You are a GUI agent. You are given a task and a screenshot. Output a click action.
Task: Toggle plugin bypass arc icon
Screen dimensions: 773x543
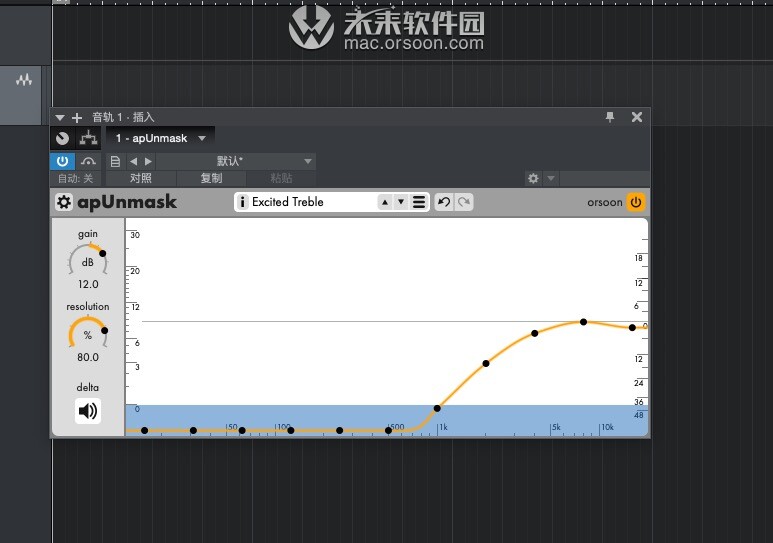pyautogui.click(x=88, y=161)
